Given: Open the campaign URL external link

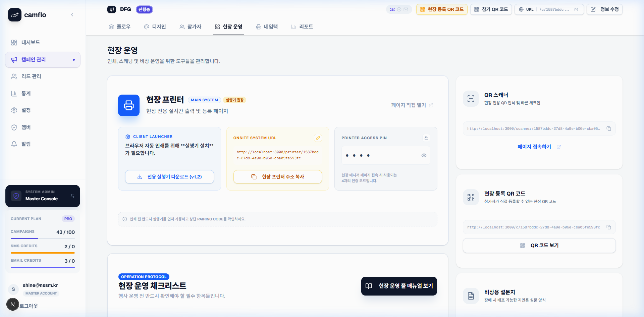Looking at the screenshot, I should 576,9.
